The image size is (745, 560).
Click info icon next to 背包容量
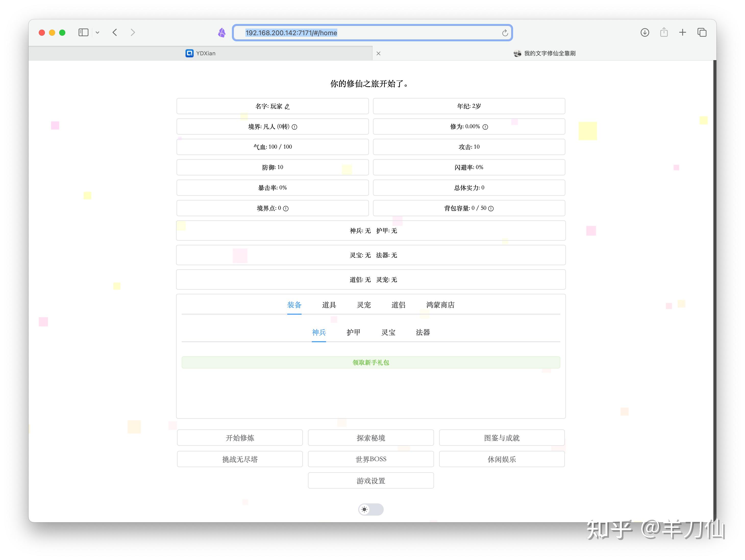click(491, 209)
